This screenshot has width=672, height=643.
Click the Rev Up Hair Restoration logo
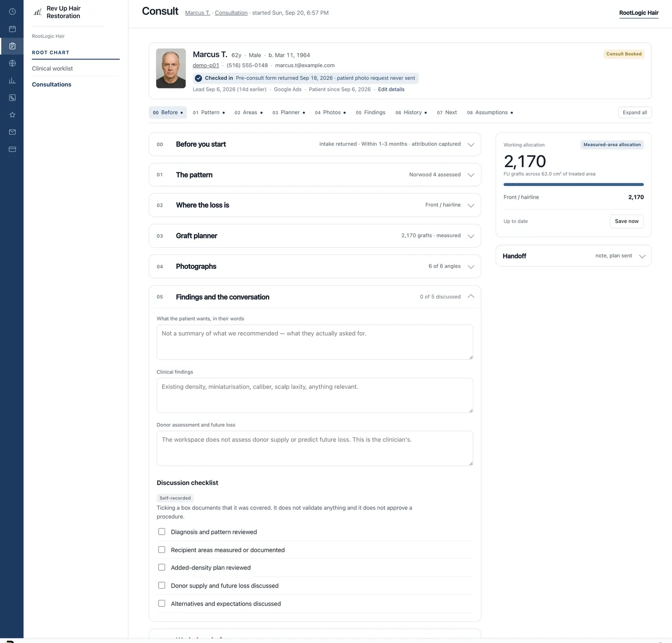pyautogui.click(x=38, y=12)
